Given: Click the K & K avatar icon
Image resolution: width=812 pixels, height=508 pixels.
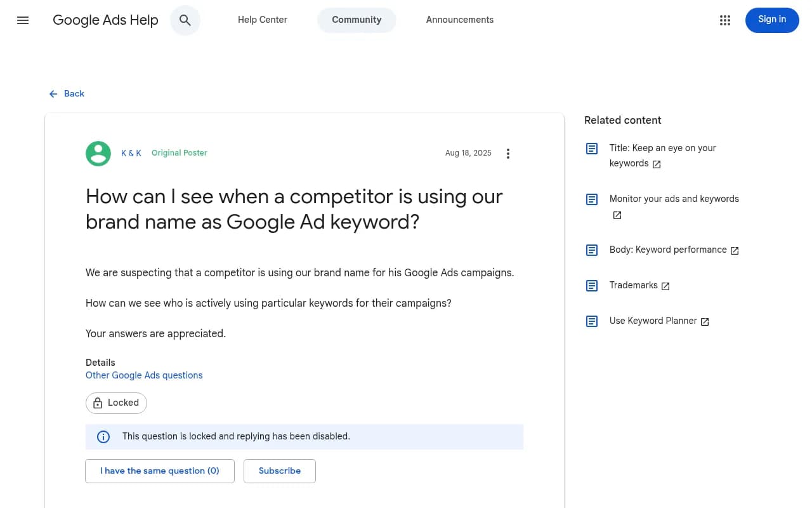Looking at the screenshot, I should coord(98,154).
